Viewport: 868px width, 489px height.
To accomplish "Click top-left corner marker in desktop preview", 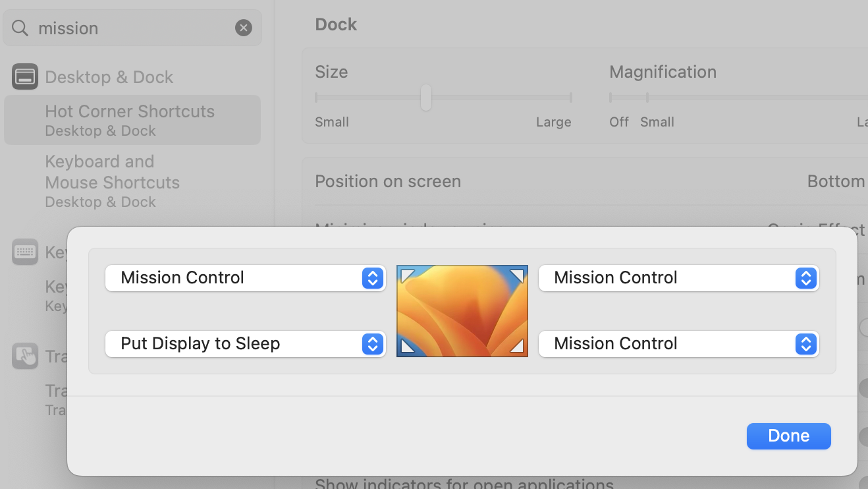I will (407, 275).
